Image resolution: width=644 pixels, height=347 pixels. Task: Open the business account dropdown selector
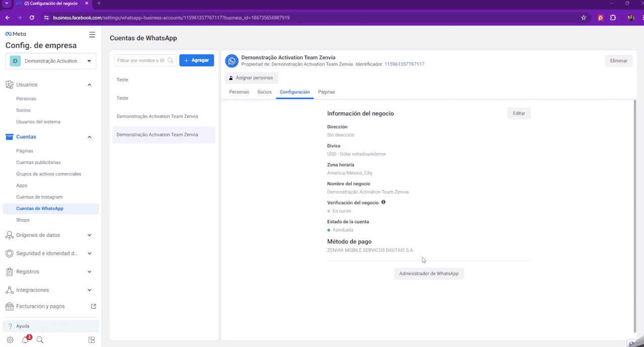(x=51, y=61)
